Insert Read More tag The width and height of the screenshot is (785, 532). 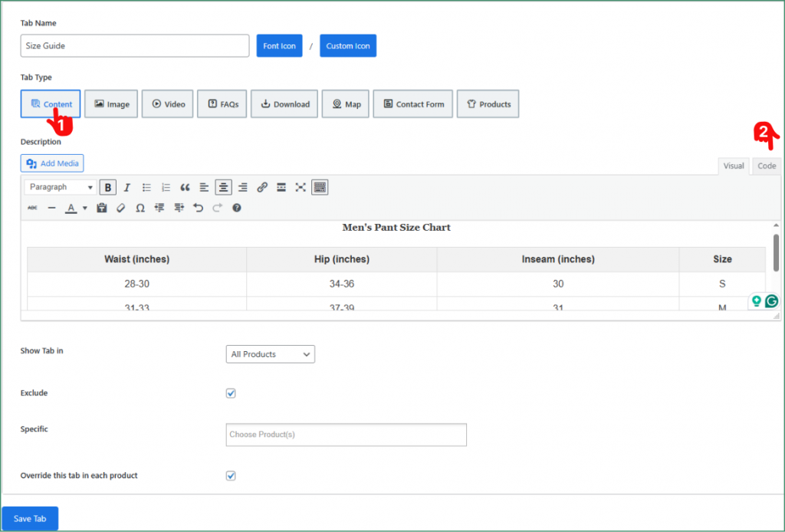pos(281,187)
